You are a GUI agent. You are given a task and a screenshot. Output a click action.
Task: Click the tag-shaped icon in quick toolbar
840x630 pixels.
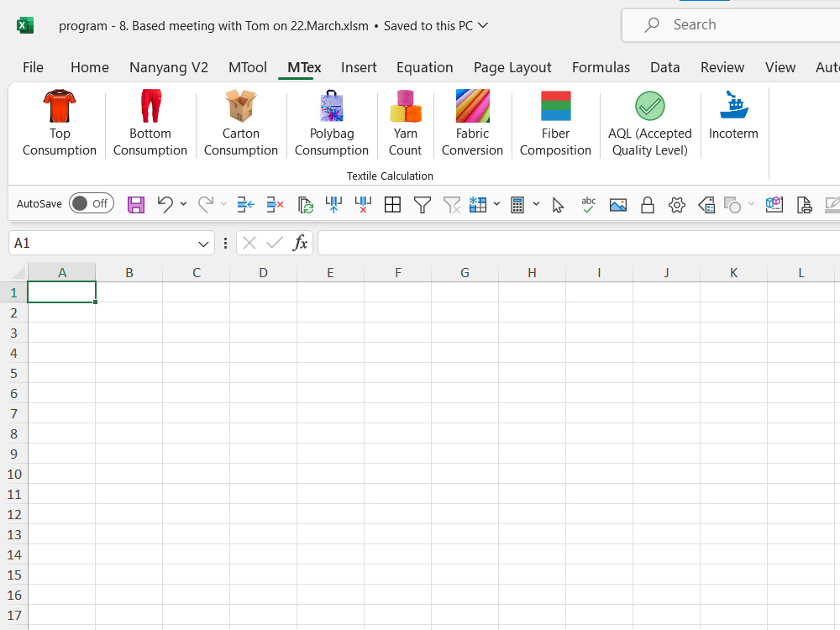(706, 204)
